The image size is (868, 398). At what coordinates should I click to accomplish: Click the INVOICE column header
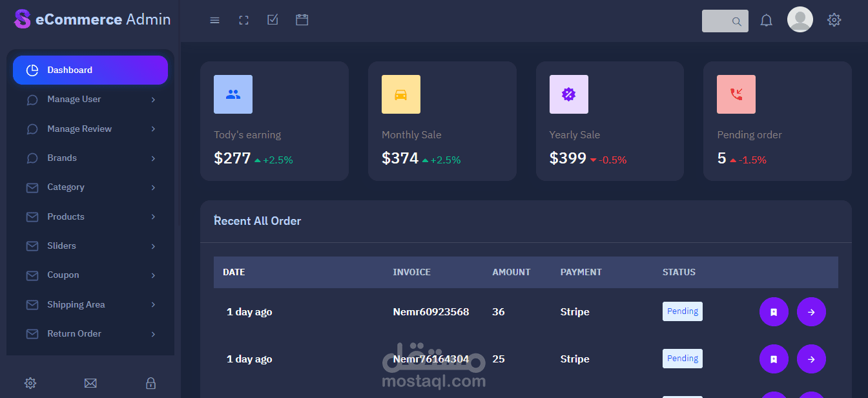tap(411, 272)
